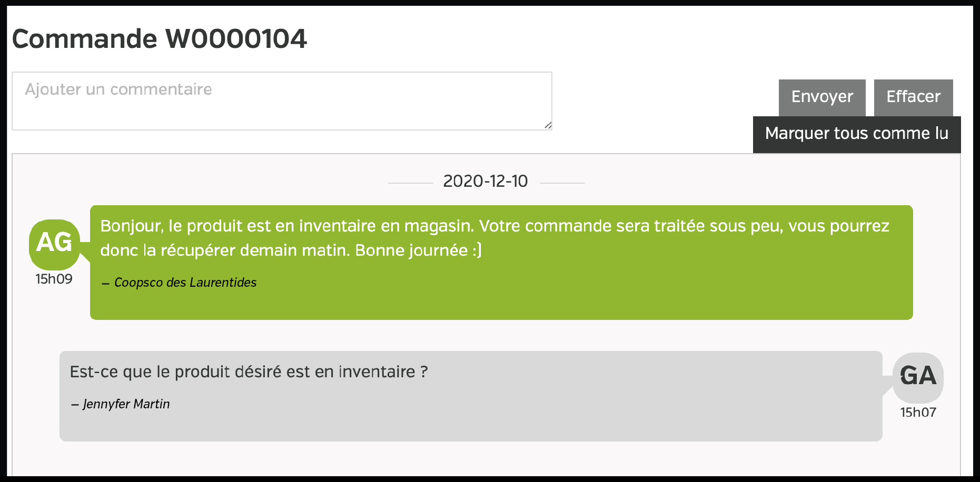Click the 'Commande W0000104' heading
This screenshot has height=482, width=980.
coord(159,39)
